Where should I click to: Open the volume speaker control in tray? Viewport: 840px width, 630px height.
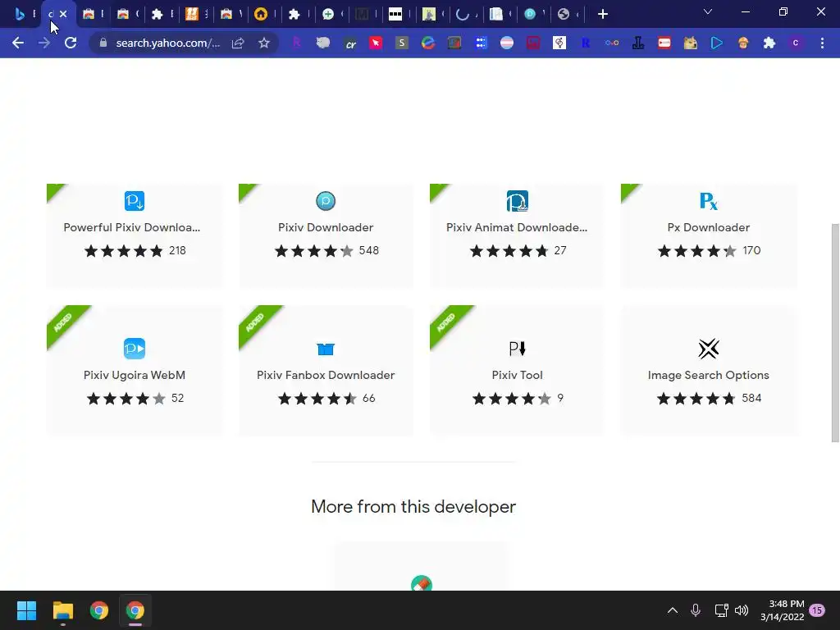(x=742, y=610)
